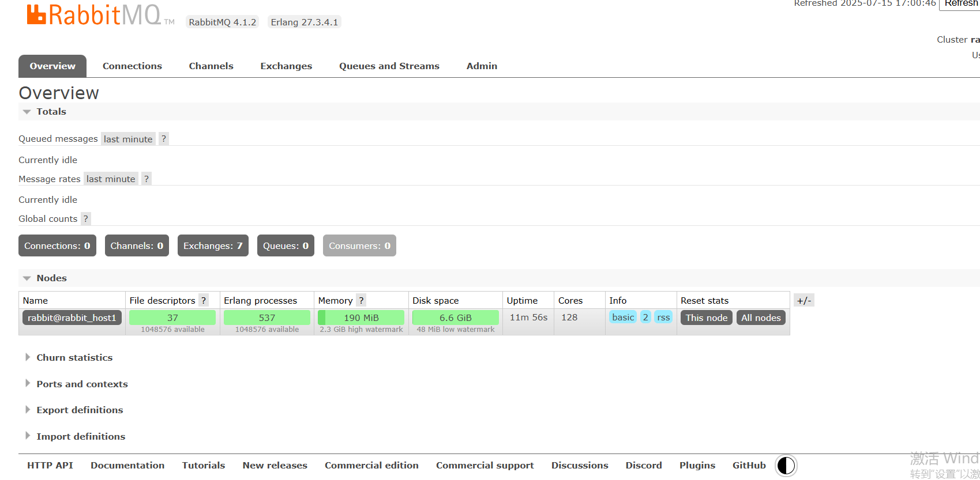Click the Cores value 128
This screenshot has height=480, width=980.
coord(569,318)
